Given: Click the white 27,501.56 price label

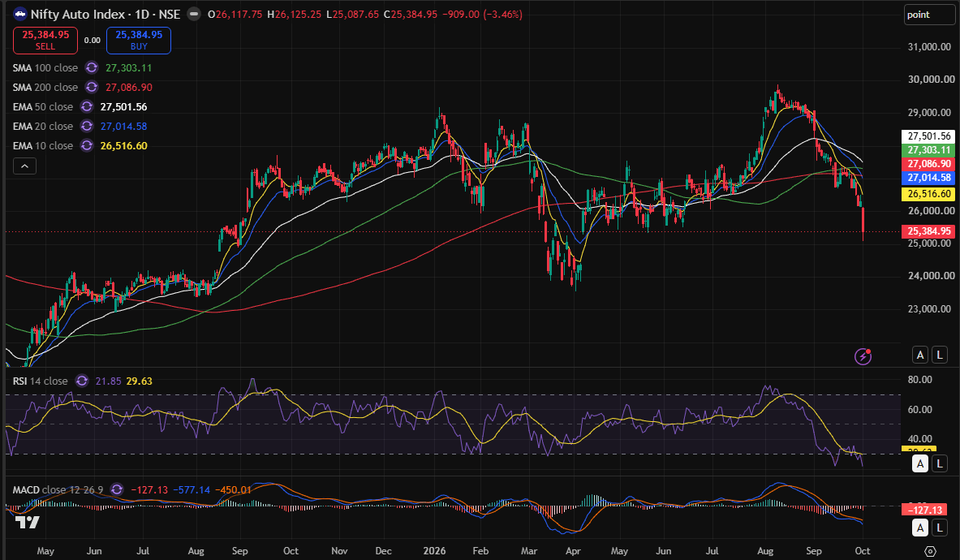Looking at the screenshot, I should [928, 136].
